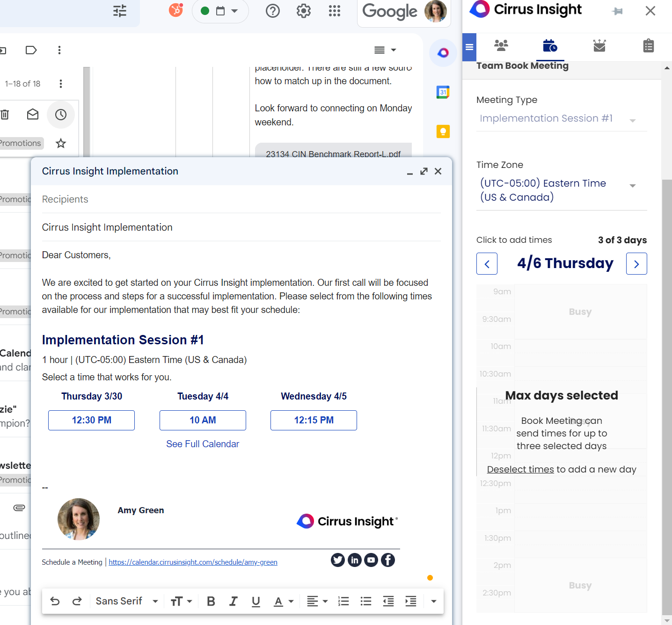Open the Facebook social icon in signature
The height and width of the screenshot is (625, 672).
388,560
